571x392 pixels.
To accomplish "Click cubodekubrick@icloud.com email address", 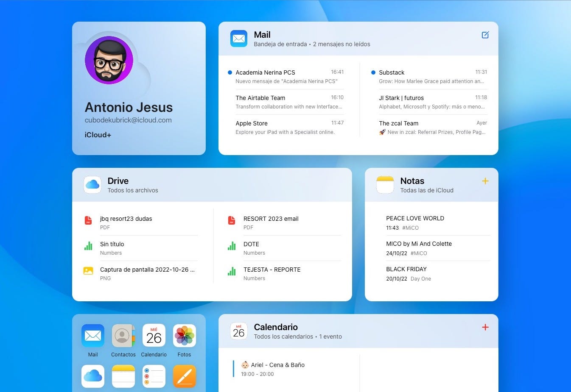I will [x=128, y=120].
